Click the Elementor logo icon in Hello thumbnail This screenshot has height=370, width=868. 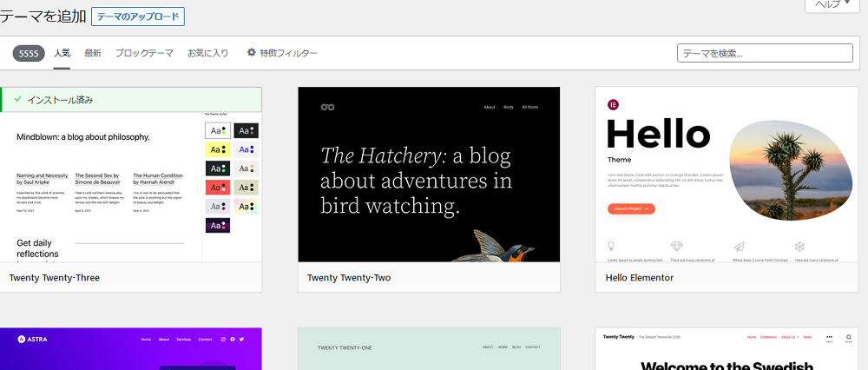point(614,105)
